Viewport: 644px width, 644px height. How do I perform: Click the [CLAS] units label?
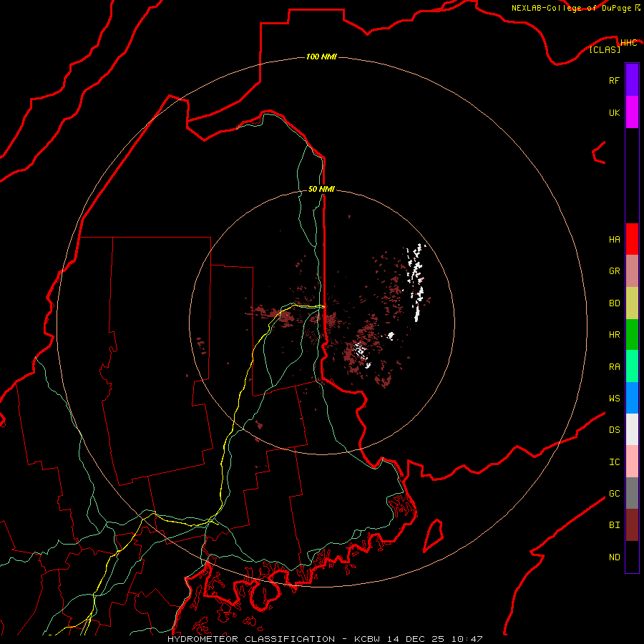(605, 49)
